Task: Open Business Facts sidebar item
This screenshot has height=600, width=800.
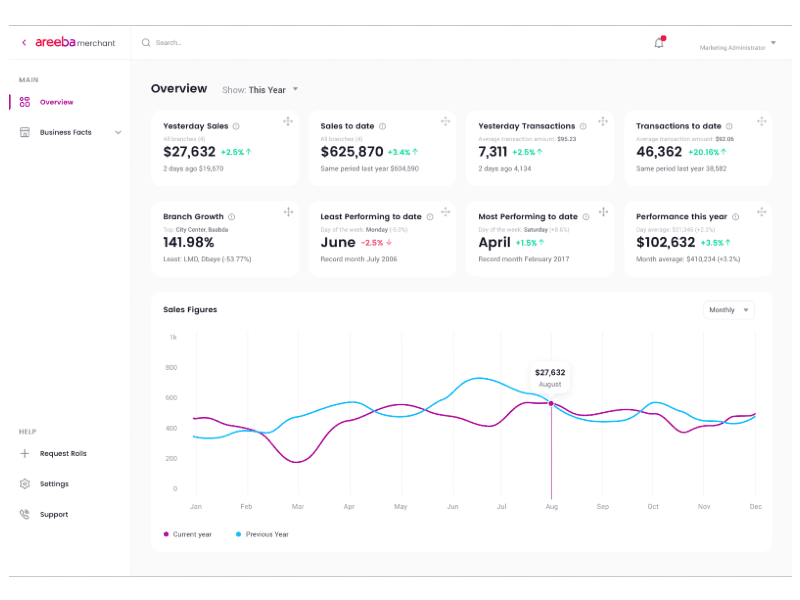Action: 65,132
